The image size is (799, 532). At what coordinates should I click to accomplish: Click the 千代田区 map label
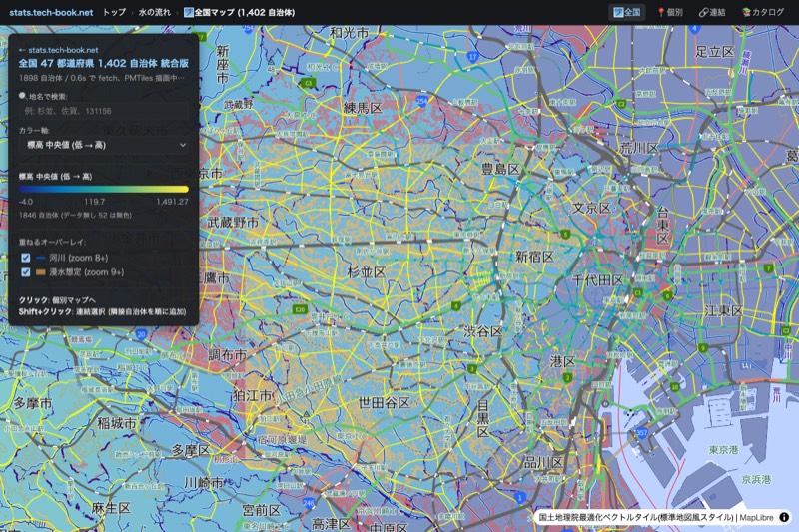tap(597, 280)
